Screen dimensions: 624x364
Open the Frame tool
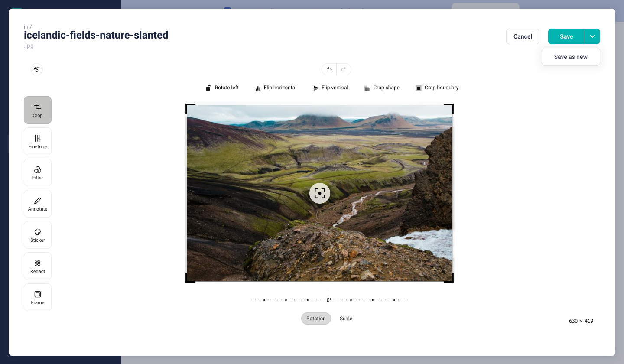click(38, 297)
